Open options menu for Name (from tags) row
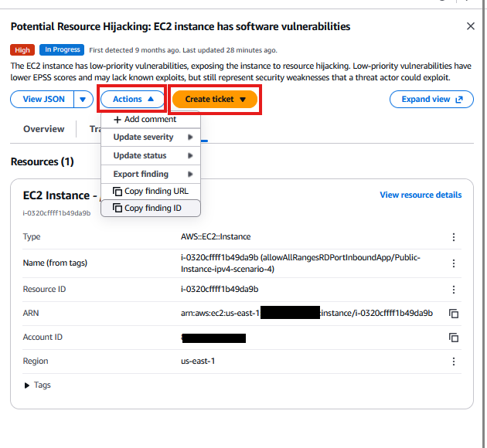 pyautogui.click(x=454, y=263)
